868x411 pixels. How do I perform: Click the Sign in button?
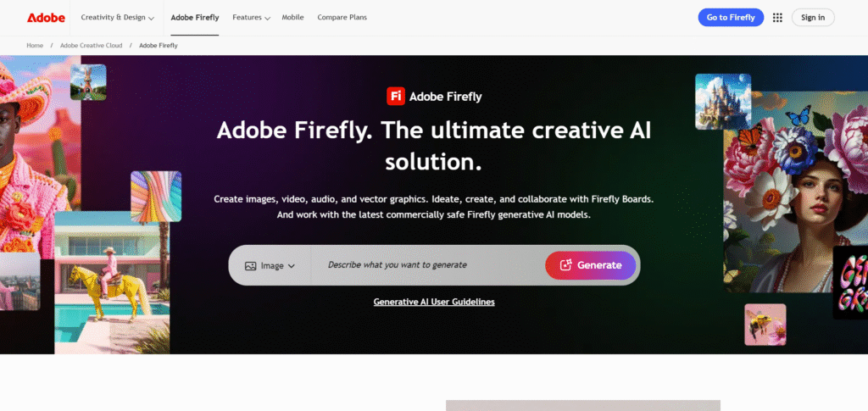[x=813, y=17]
